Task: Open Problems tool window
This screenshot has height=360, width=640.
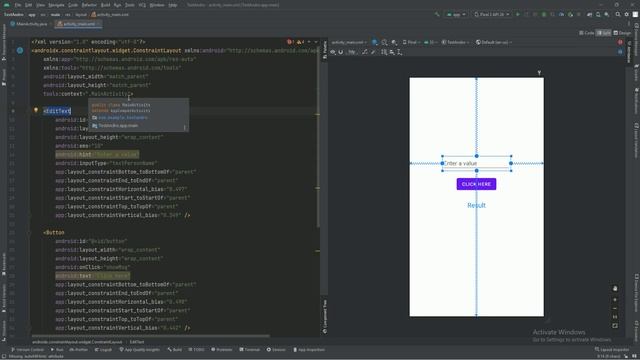Action: [222, 349]
